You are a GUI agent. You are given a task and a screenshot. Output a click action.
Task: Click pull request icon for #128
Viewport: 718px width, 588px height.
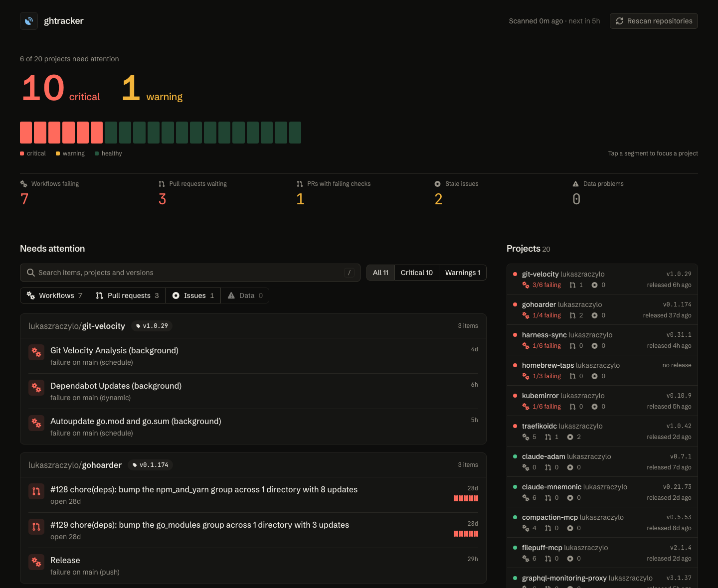tap(36, 491)
